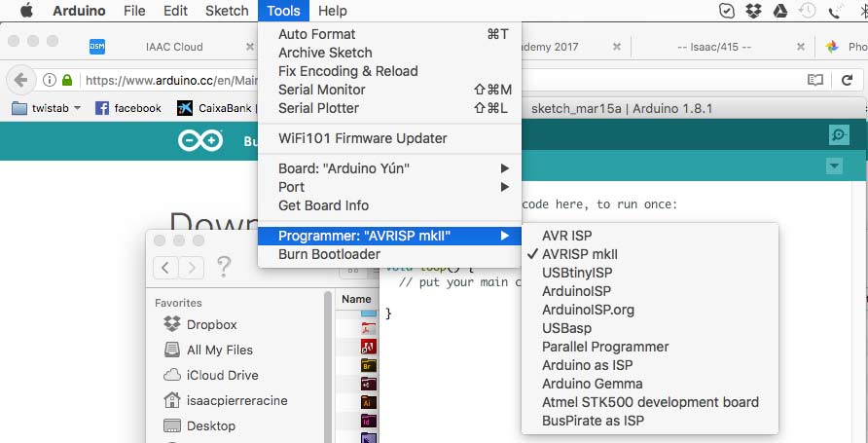Open the CaixaBank bookmark

[x=215, y=108]
